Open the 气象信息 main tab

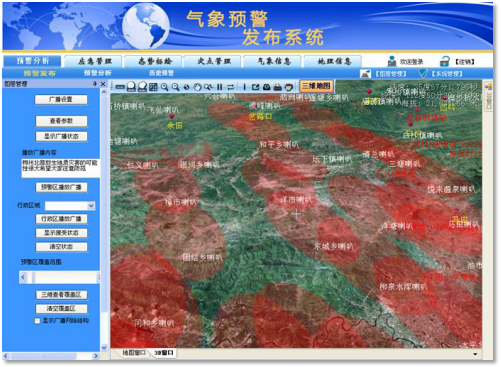pyautogui.click(x=274, y=61)
